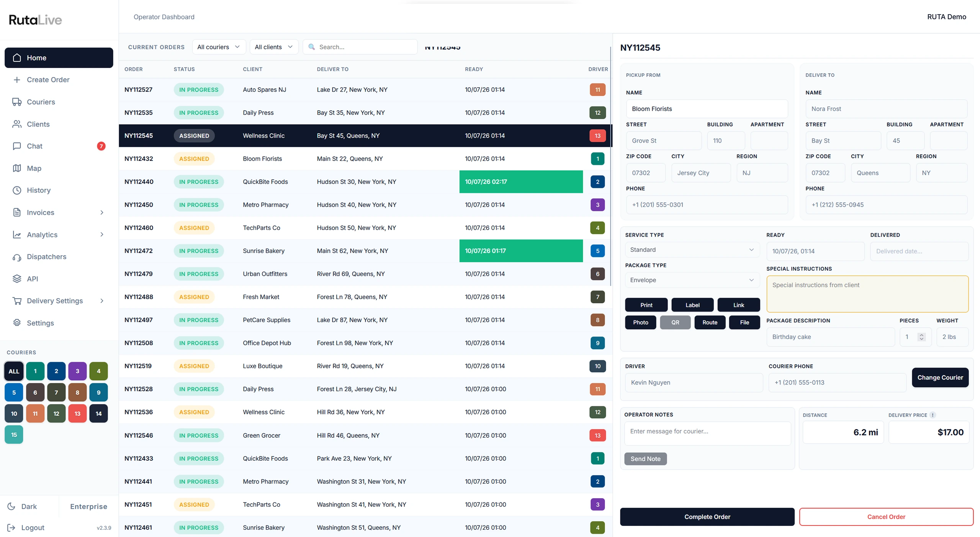Click driver badge 5 on order NY112472
Screen dimensions: 980x537
pos(597,251)
